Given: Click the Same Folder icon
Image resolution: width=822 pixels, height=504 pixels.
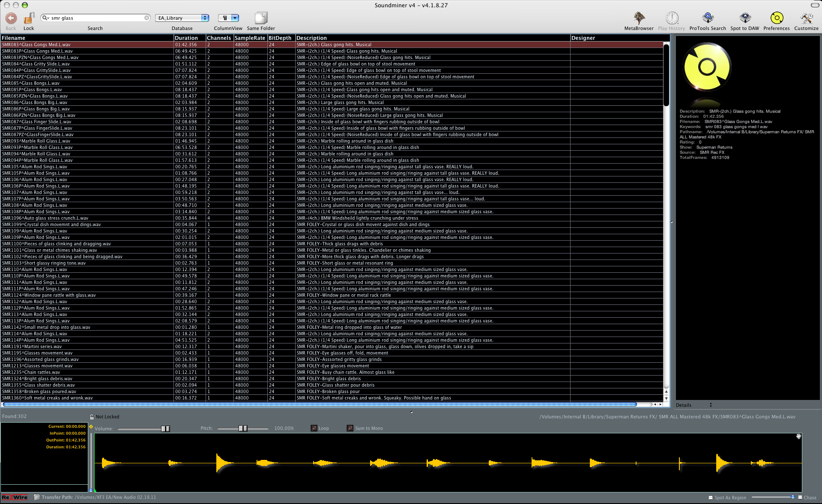Looking at the screenshot, I should tap(260, 18).
